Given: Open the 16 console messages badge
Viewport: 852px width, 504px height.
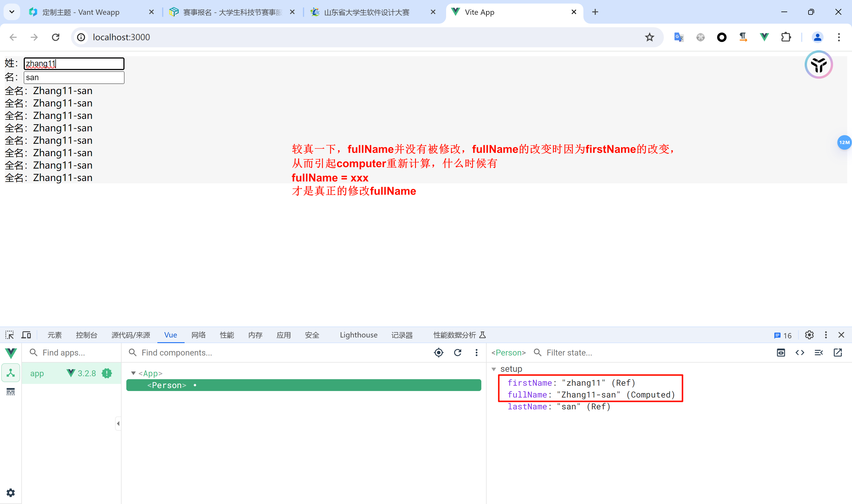Looking at the screenshot, I should 782,335.
